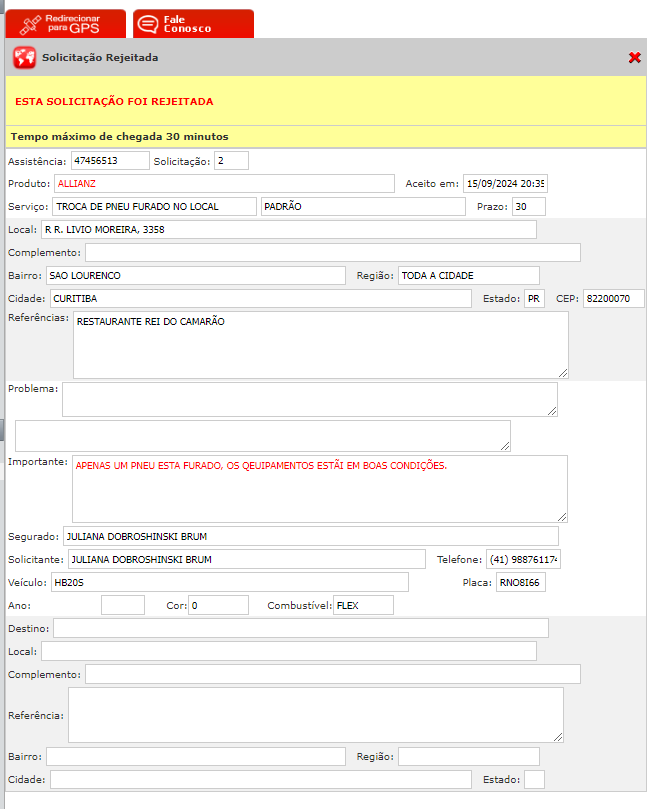The width and height of the screenshot is (658, 809).
Task: Click the empty destination Bairro field
Action: click(196, 756)
